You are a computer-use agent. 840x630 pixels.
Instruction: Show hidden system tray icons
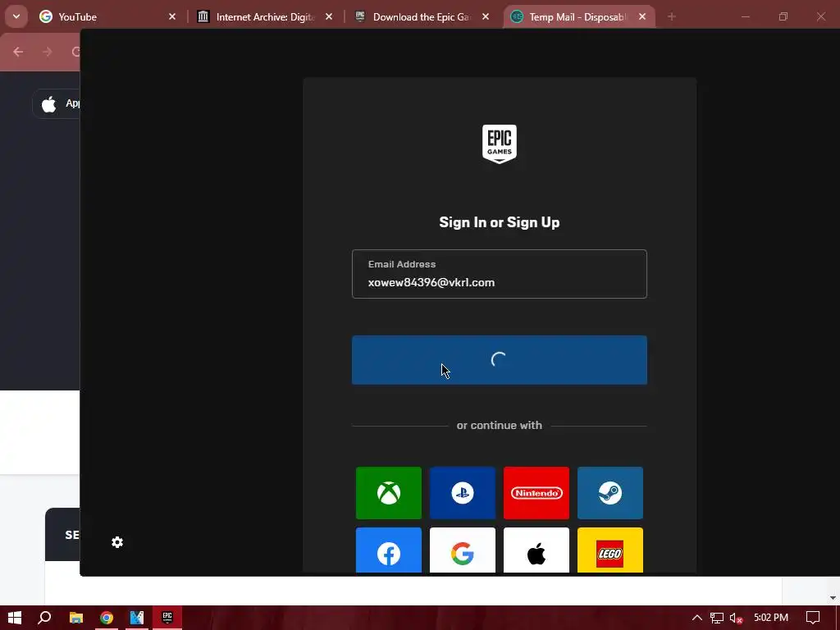pyautogui.click(x=697, y=618)
